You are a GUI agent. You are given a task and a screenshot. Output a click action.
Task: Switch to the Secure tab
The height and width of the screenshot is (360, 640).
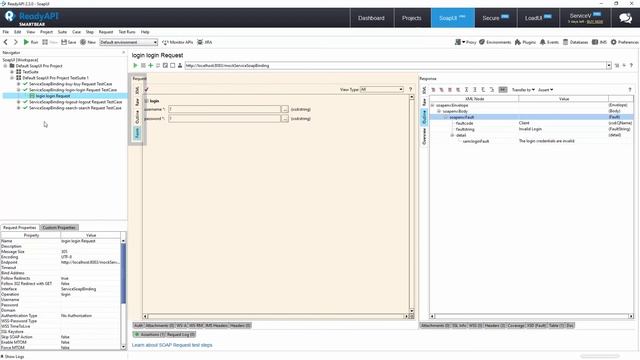coord(495,18)
